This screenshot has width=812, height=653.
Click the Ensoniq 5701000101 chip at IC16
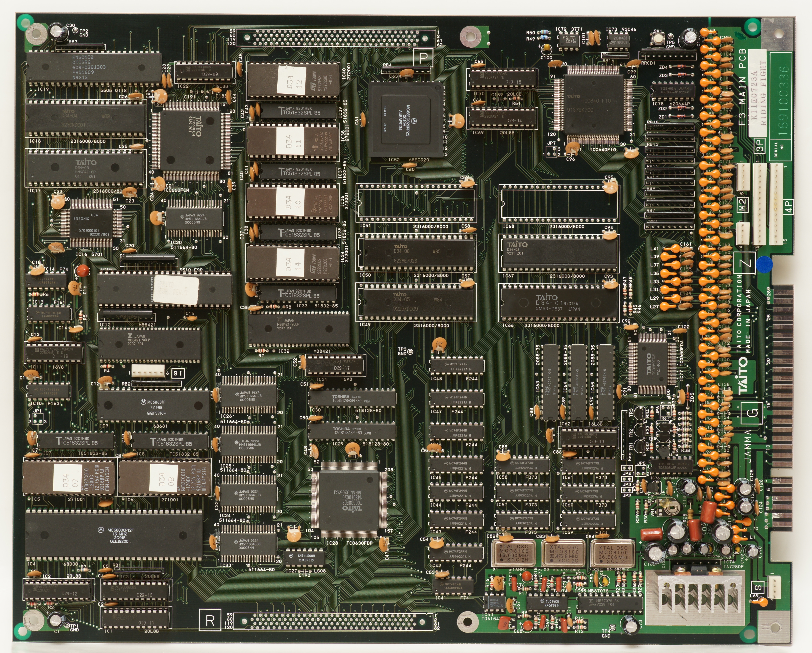tap(92, 223)
